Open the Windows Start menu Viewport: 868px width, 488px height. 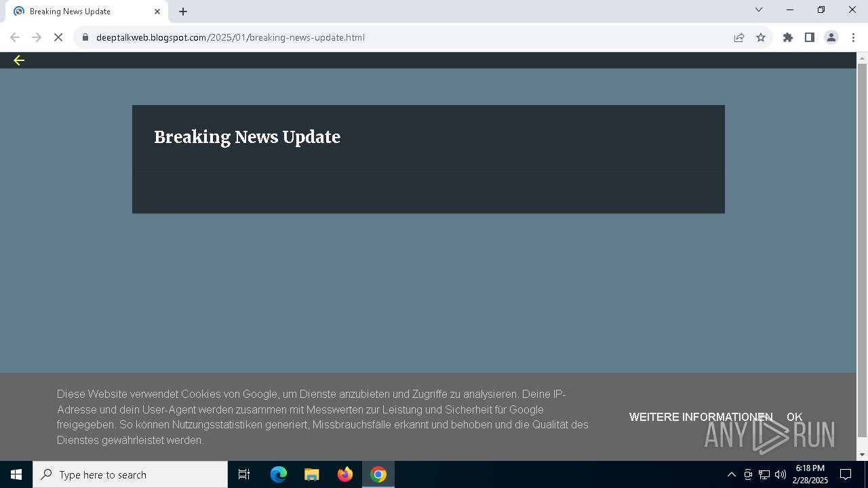tap(16, 474)
